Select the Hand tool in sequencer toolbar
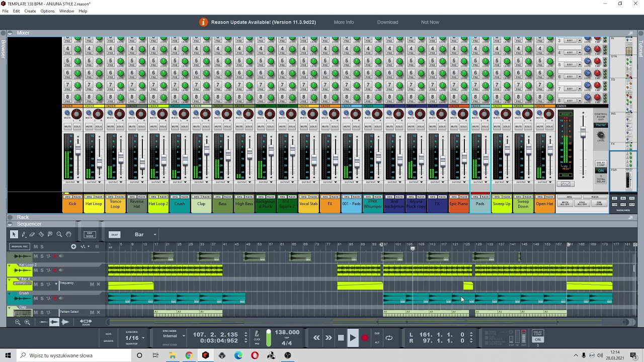The height and width of the screenshot is (362, 644). (68, 234)
